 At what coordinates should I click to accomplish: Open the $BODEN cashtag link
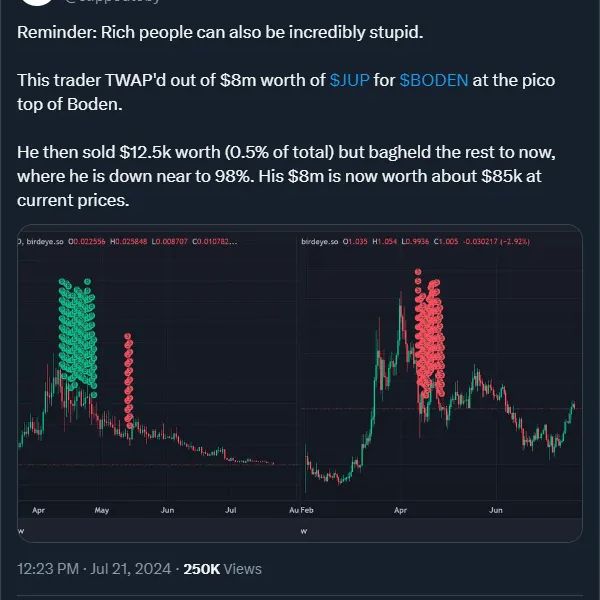(x=434, y=80)
